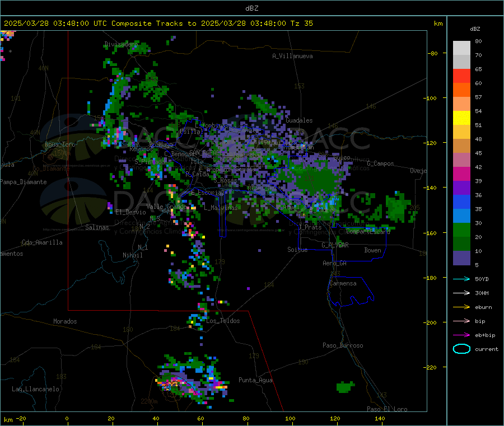
Task: Click the Punta_Agua map label
Action: (x=255, y=380)
